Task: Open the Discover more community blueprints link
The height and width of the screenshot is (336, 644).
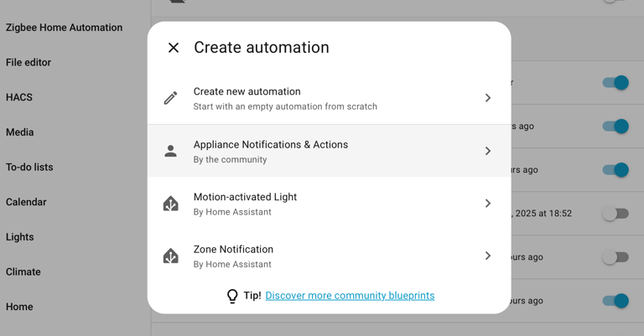Action: click(x=350, y=296)
